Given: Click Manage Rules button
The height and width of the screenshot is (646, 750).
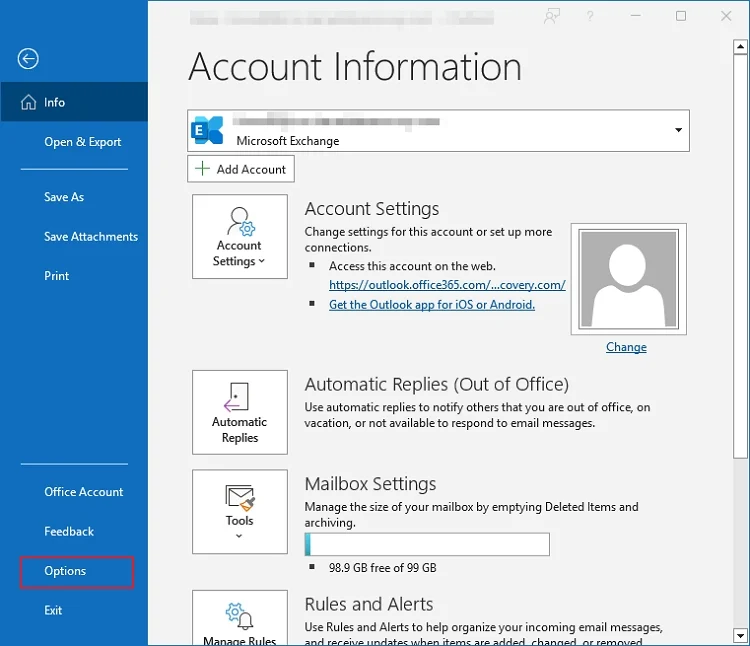Looking at the screenshot, I should 240,618.
